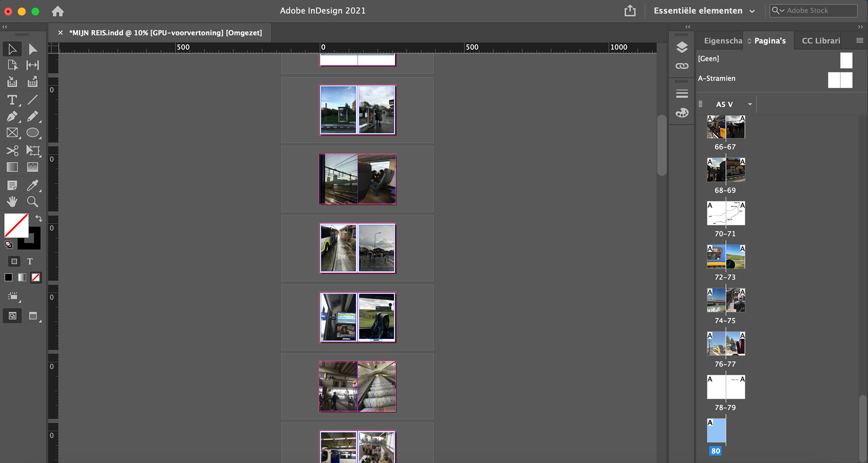
Task: Apply None to fill
Action: 36,277
